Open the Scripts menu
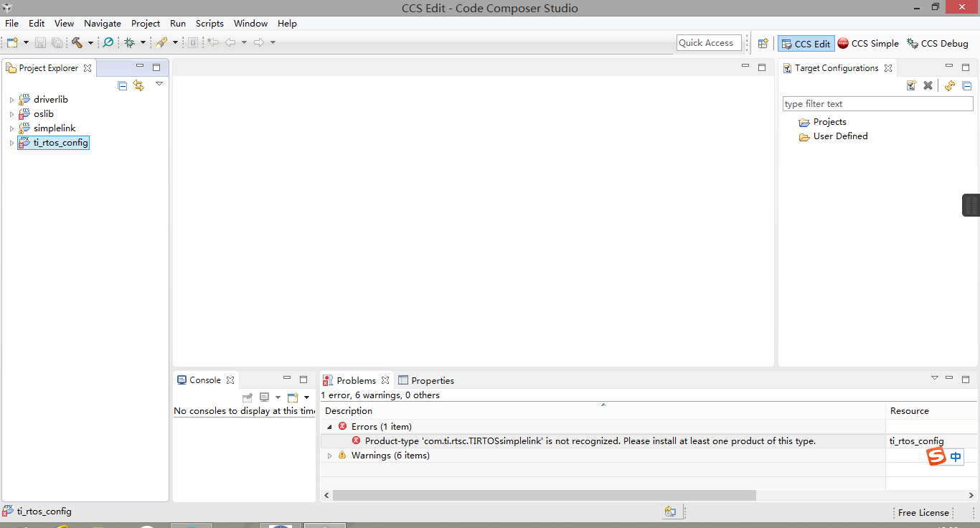Screen dimensions: 980x528 coord(209,24)
